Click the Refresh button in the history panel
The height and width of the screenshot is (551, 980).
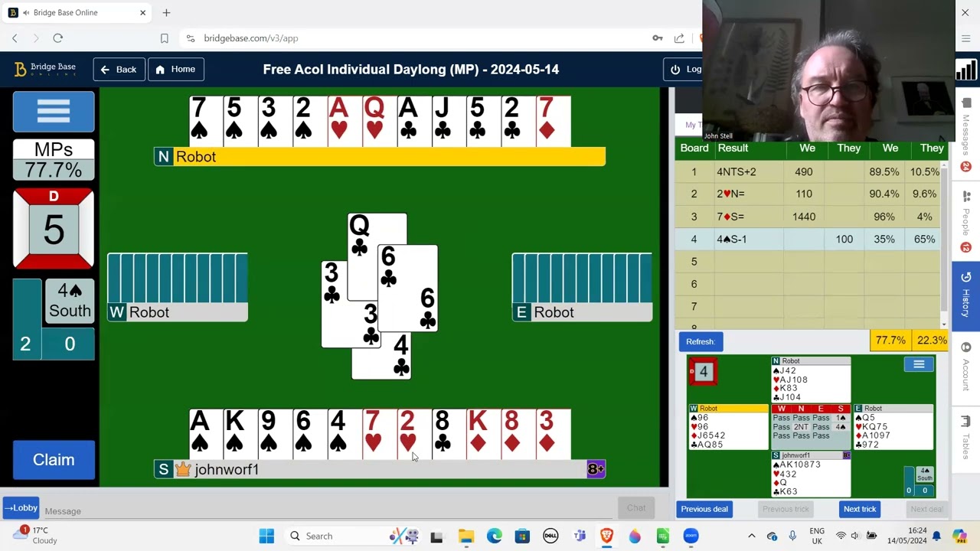coord(700,341)
